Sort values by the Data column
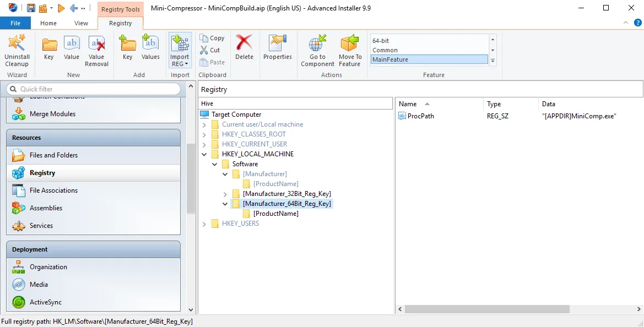 tap(591, 104)
